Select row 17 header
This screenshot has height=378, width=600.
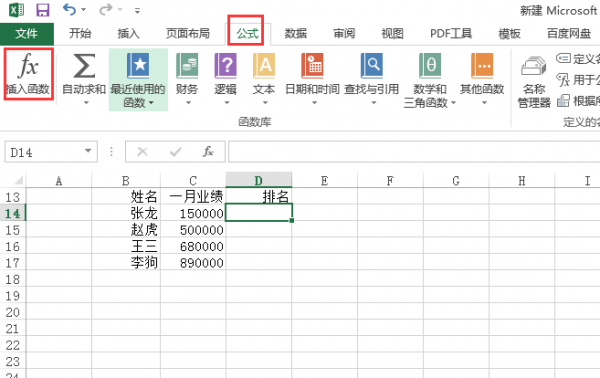point(13,262)
